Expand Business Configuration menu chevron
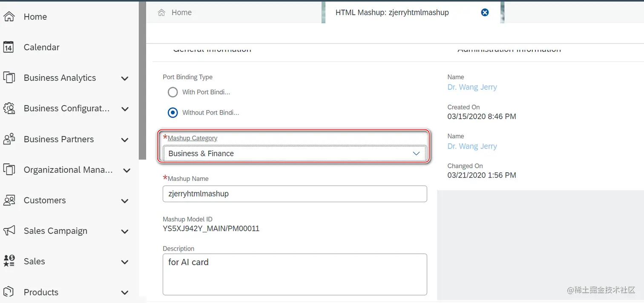This screenshot has width=644, height=303. [125, 109]
